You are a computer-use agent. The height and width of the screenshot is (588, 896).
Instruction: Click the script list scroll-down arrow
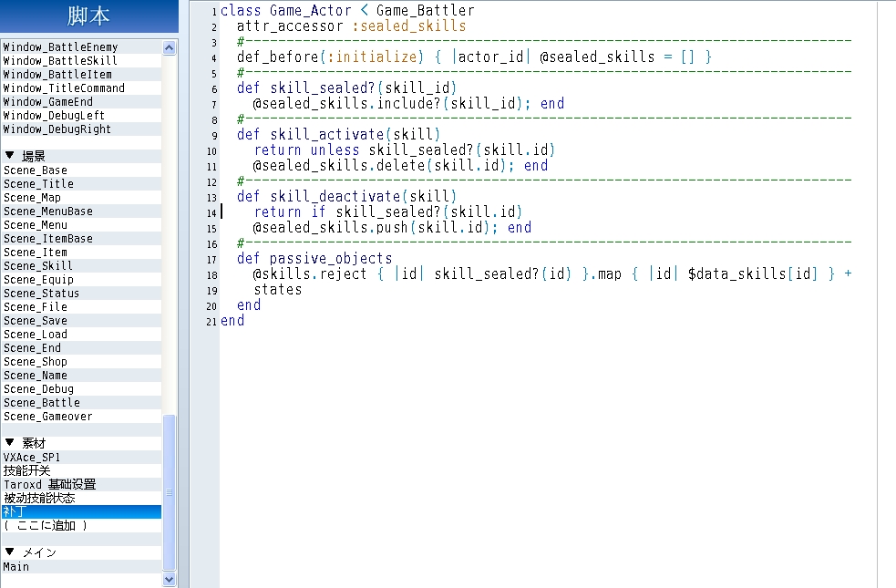pyautogui.click(x=170, y=580)
